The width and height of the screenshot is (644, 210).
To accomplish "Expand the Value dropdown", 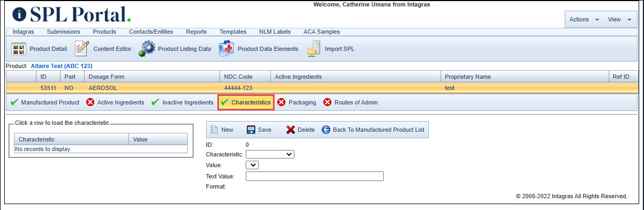I will (x=252, y=165).
